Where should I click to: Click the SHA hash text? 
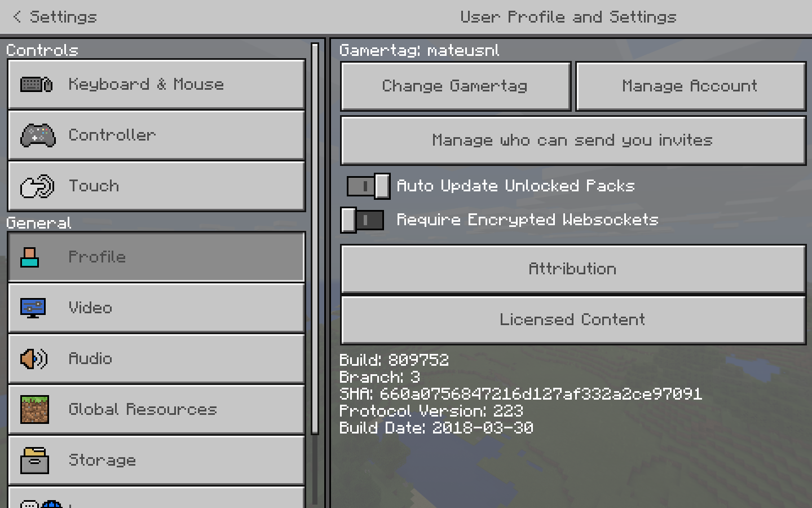(521, 394)
